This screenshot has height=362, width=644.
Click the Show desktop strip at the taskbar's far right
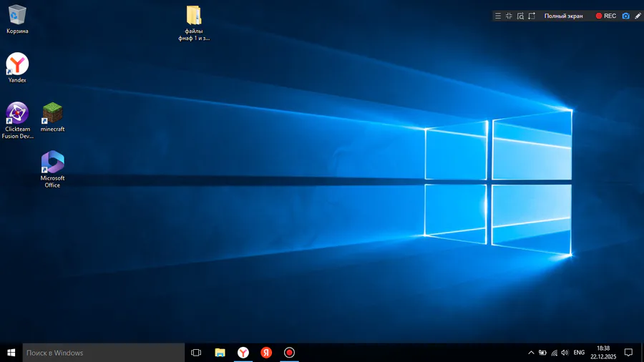643,353
